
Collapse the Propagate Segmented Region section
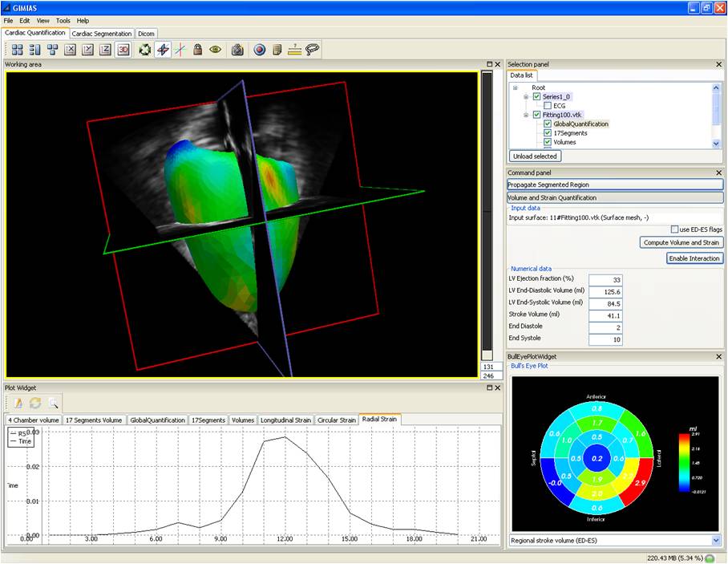point(615,185)
